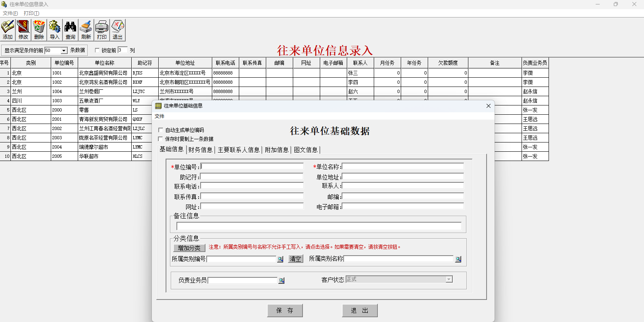644x322 pixels.
Task: Click the 增加分类 button
Action: [x=189, y=248]
